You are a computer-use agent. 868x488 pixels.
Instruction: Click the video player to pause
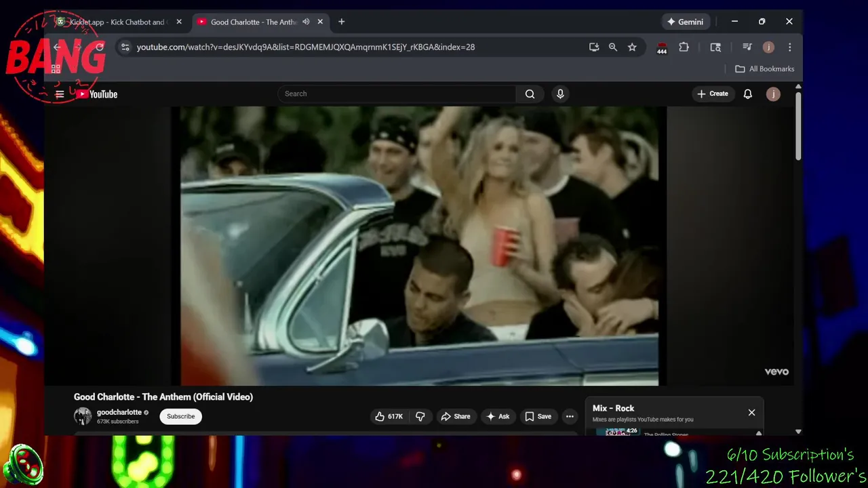[x=419, y=245]
